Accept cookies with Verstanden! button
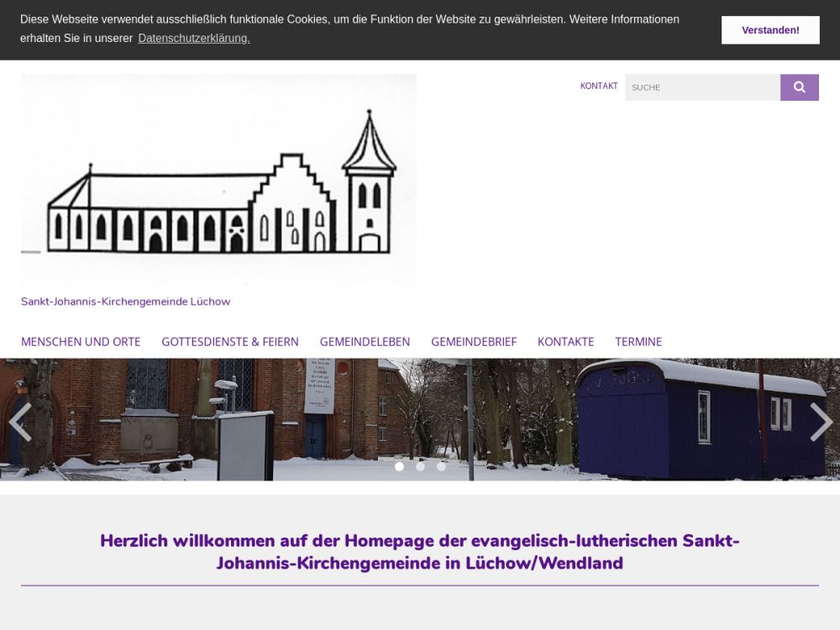The height and width of the screenshot is (630, 840). coord(770,30)
